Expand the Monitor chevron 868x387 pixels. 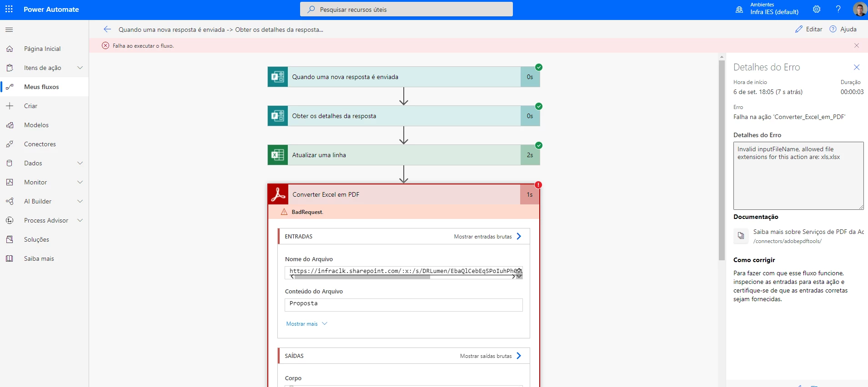80,182
